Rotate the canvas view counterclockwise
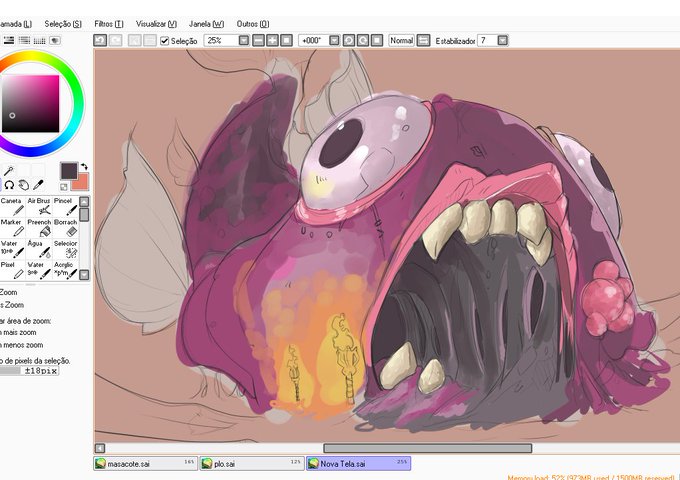 click(x=349, y=40)
